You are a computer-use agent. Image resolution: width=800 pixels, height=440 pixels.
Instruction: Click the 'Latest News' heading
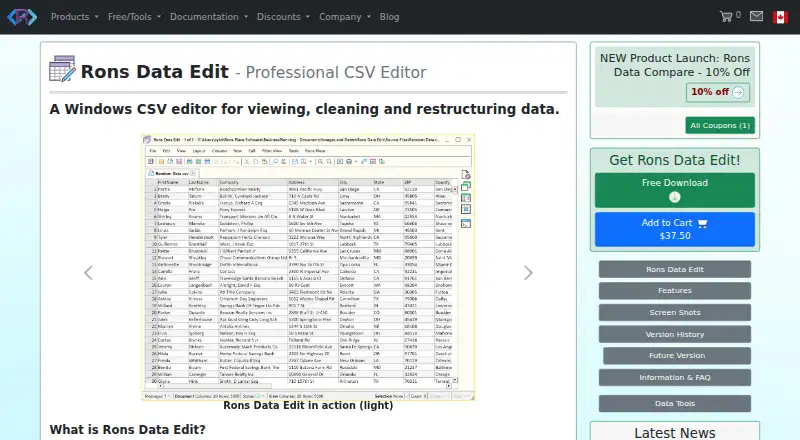click(674, 433)
